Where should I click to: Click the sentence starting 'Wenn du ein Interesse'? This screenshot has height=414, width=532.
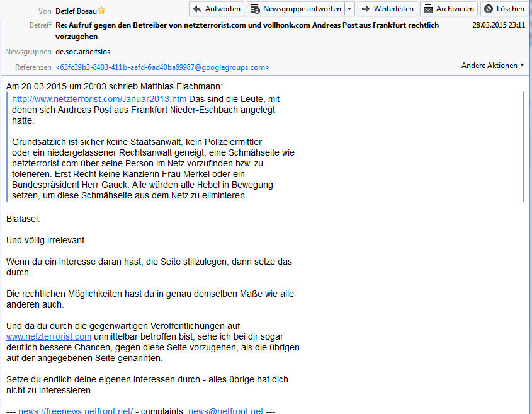click(149, 267)
